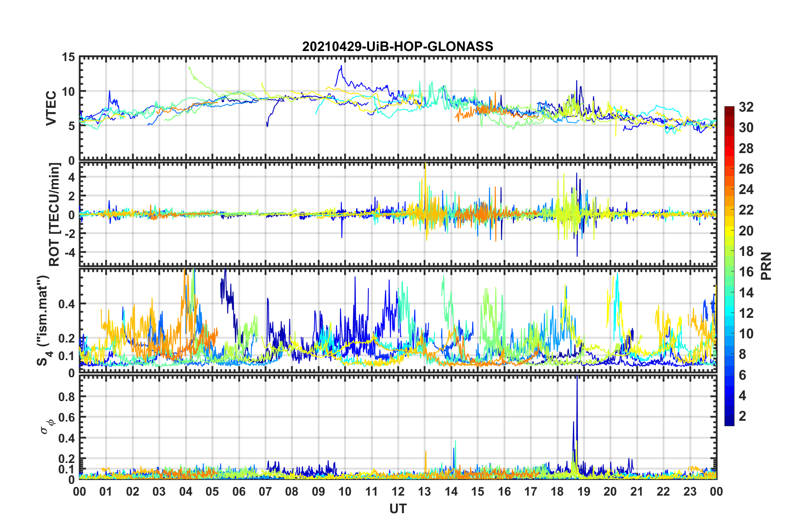Click the PRN colorbar's dark blue bottom end
Viewport: 796px width, 532px height.
[x=729, y=422]
